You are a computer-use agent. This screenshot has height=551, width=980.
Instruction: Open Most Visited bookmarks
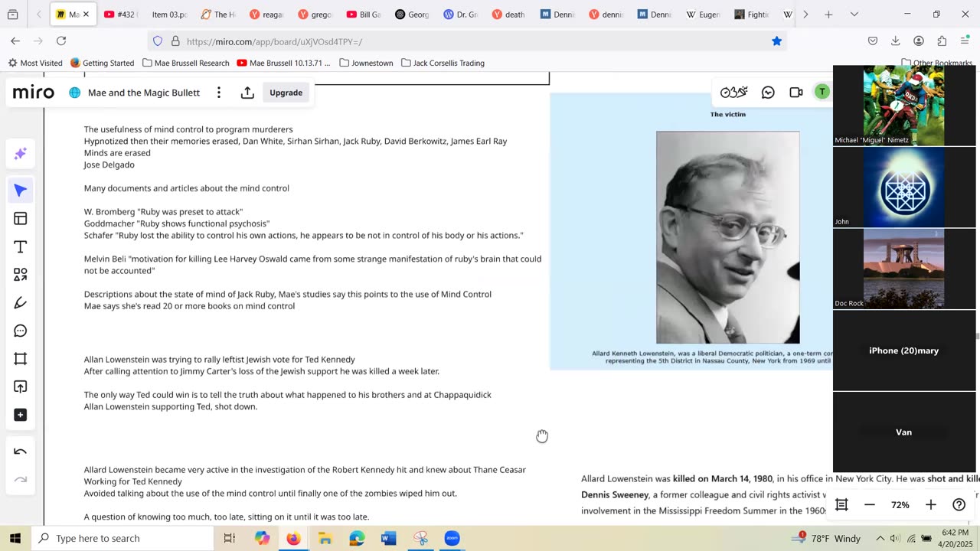(35, 63)
